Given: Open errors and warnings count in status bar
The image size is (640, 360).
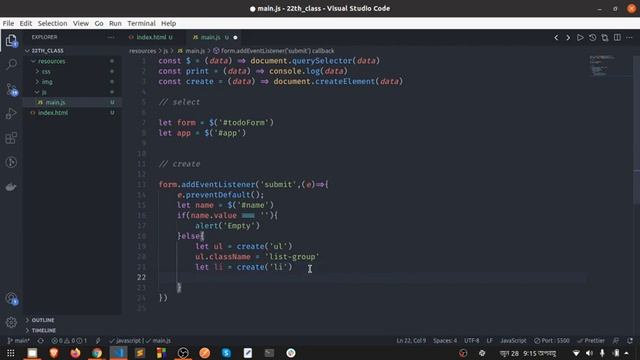Looking at the screenshot, I should tap(69, 340).
